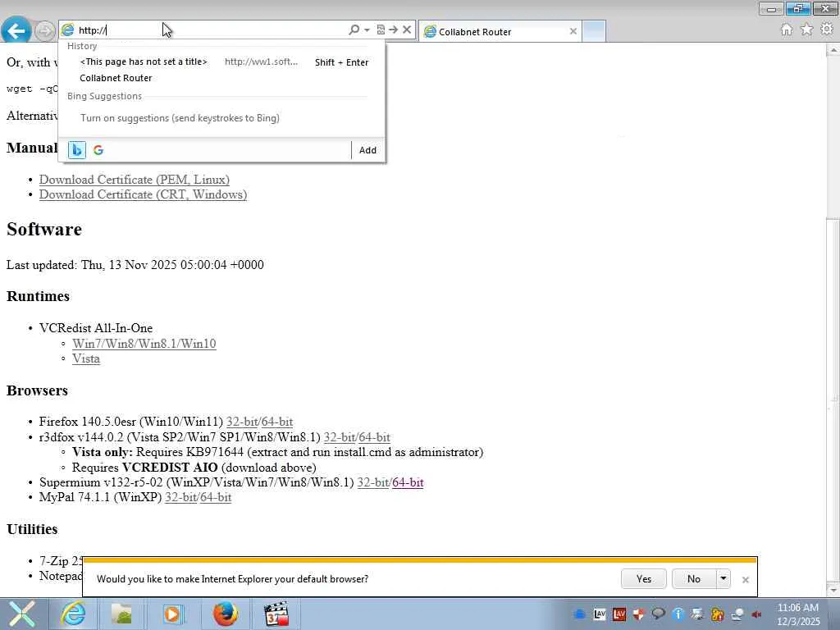Select the Bing search provider icon
Image resolution: width=840 pixels, height=630 pixels.
click(x=77, y=150)
